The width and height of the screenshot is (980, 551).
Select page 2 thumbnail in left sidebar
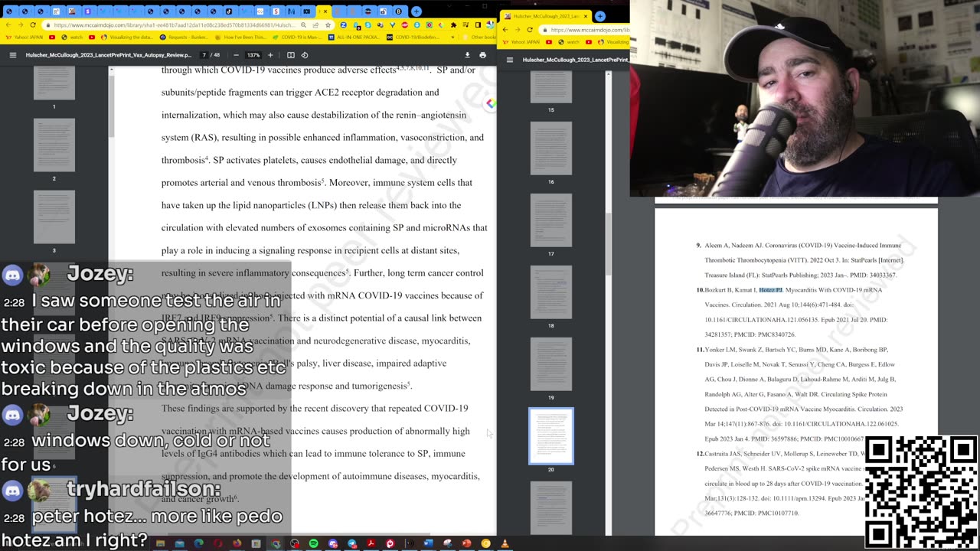(x=54, y=145)
